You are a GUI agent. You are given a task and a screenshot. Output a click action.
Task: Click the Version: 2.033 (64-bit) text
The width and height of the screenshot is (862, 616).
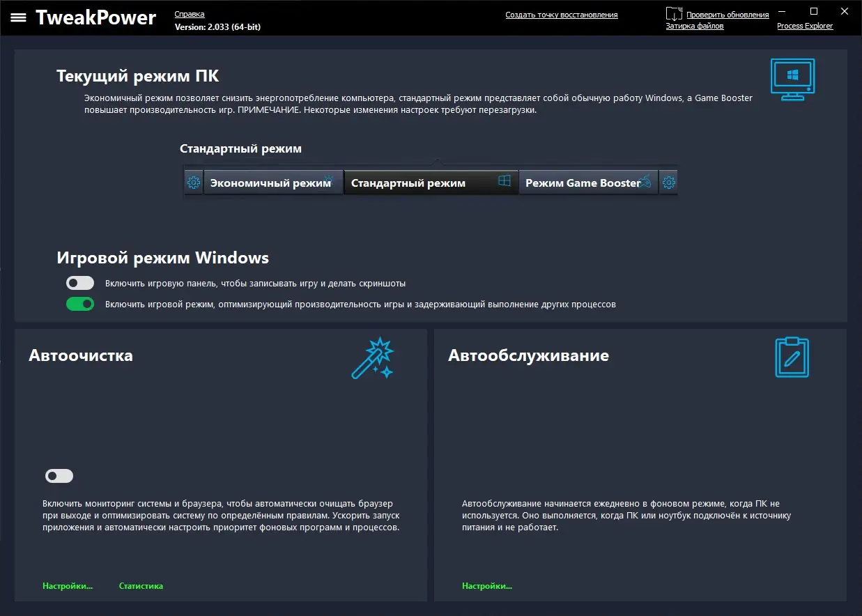pos(217,26)
